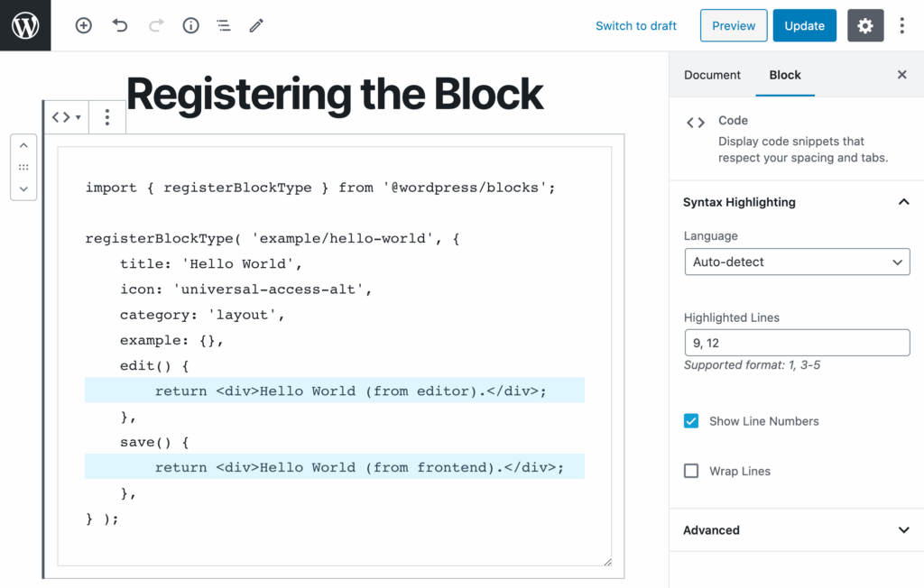Viewport: 924px width, 588px height.
Task: Enable Wrap Lines
Action: point(690,471)
